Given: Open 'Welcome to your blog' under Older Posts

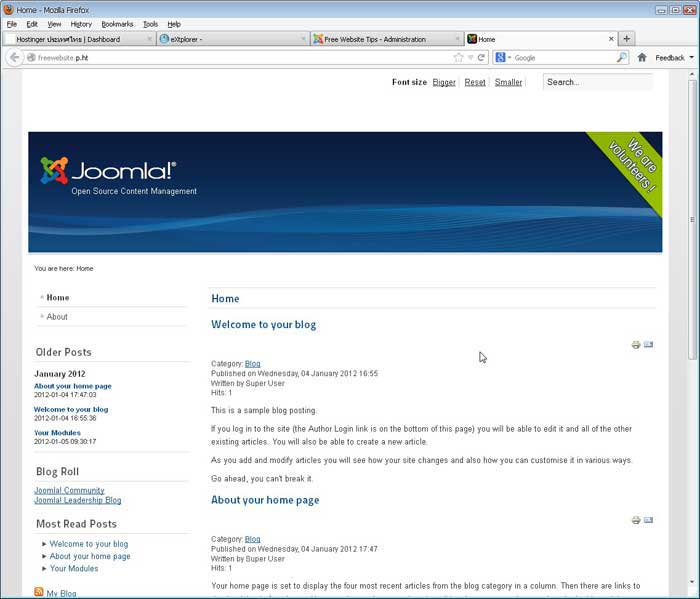Looking at the screenshot, I should (x=71, y=409).
